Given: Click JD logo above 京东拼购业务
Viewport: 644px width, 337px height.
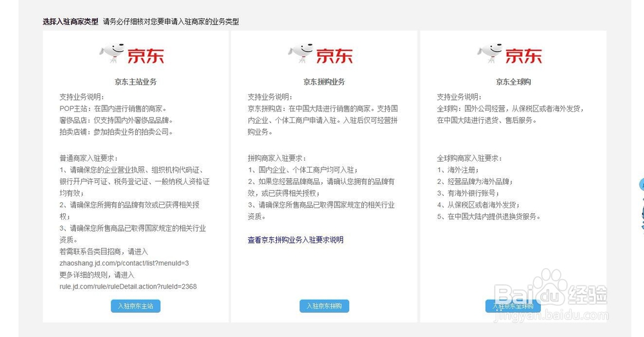Looking at the screenshot, I should point(320,54).
